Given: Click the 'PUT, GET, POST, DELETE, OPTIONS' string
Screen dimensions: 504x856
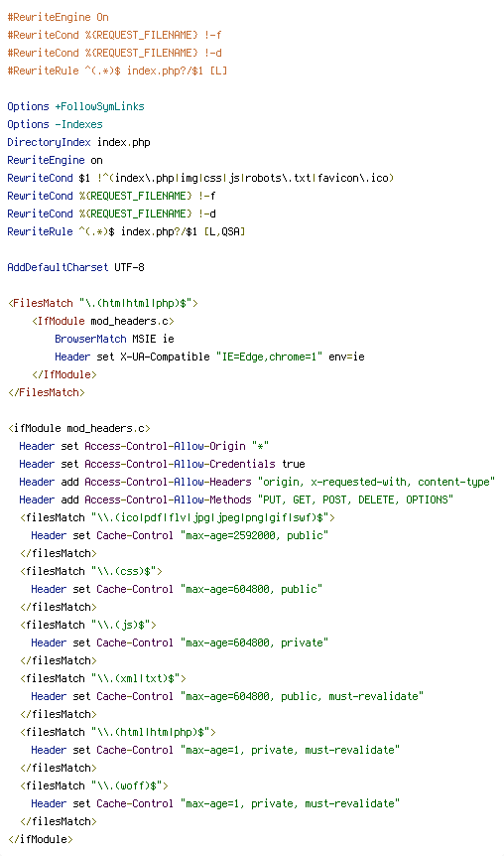Looking at the screenshot, I should [x=355, y=500].
